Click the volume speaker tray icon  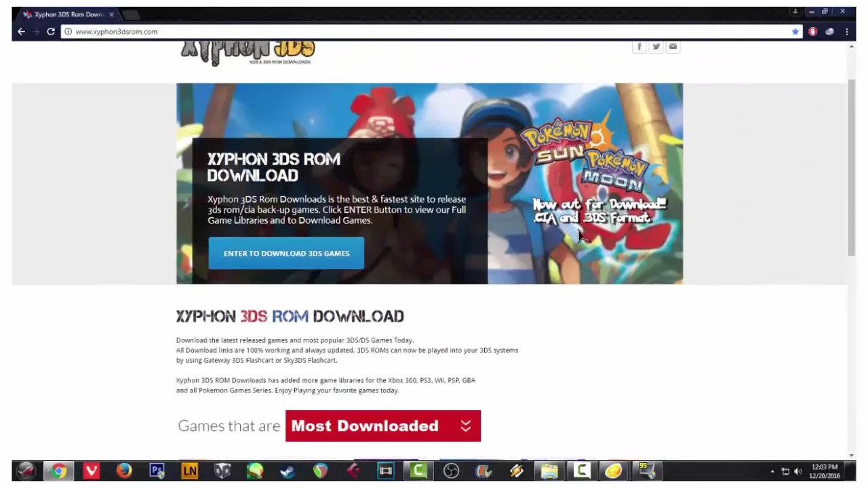coord(797,471)
